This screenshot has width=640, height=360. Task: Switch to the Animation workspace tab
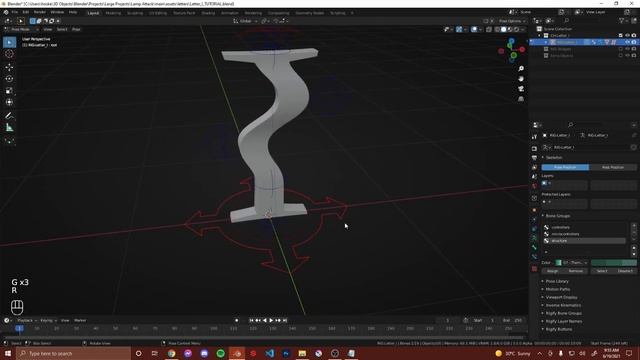229,13
